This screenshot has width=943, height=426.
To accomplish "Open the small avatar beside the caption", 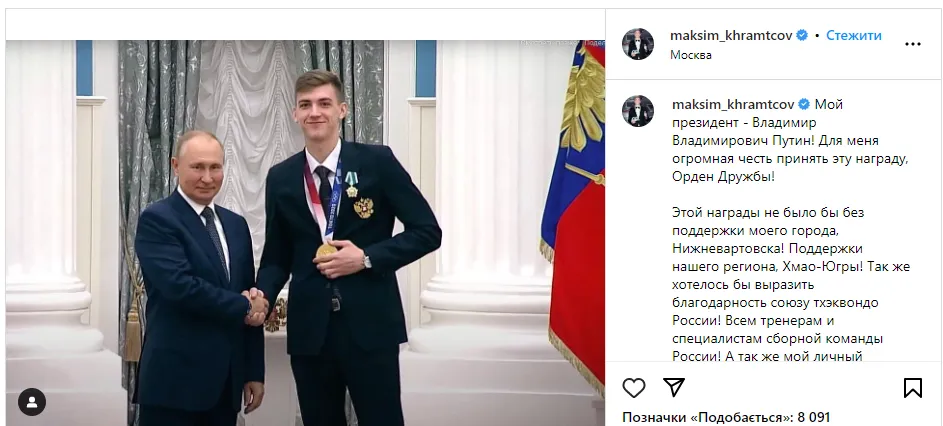I will pos(638,111).
